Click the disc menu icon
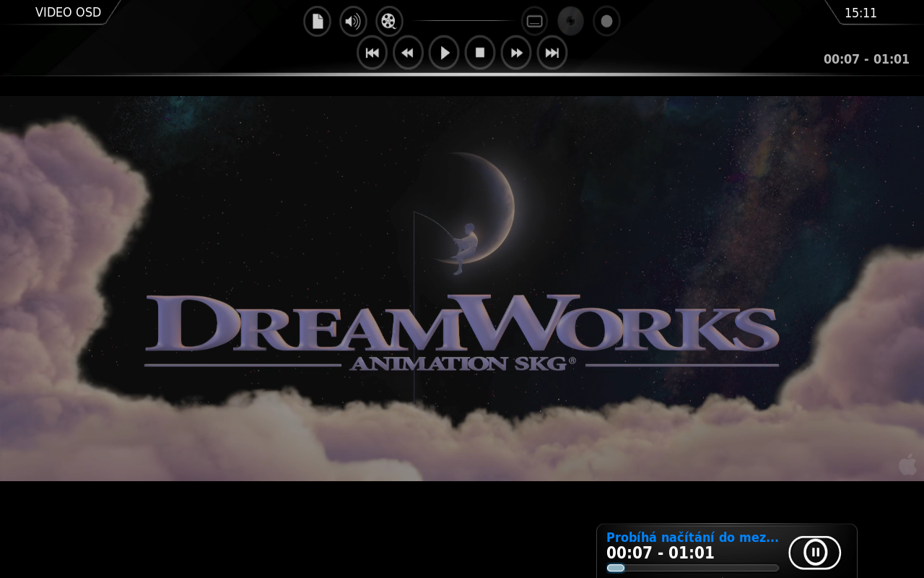The width and height of the screenshot is (924, 578). click(570, 21)
